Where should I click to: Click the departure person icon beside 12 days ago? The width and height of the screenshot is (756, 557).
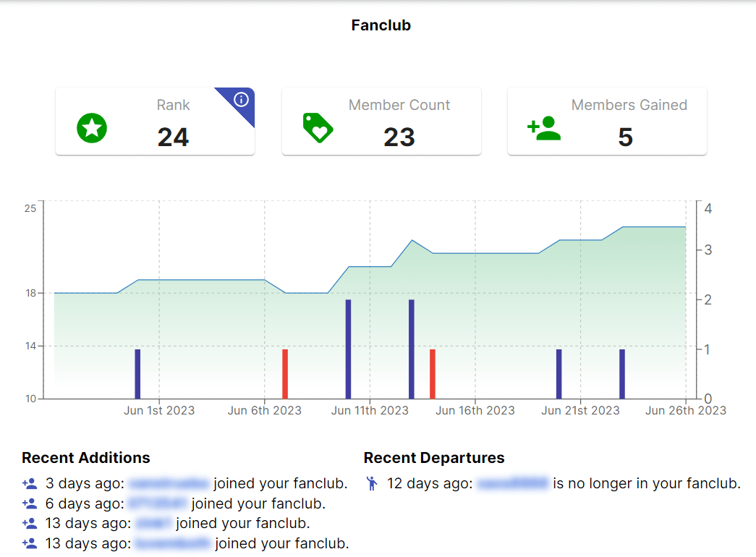point(372,483)
